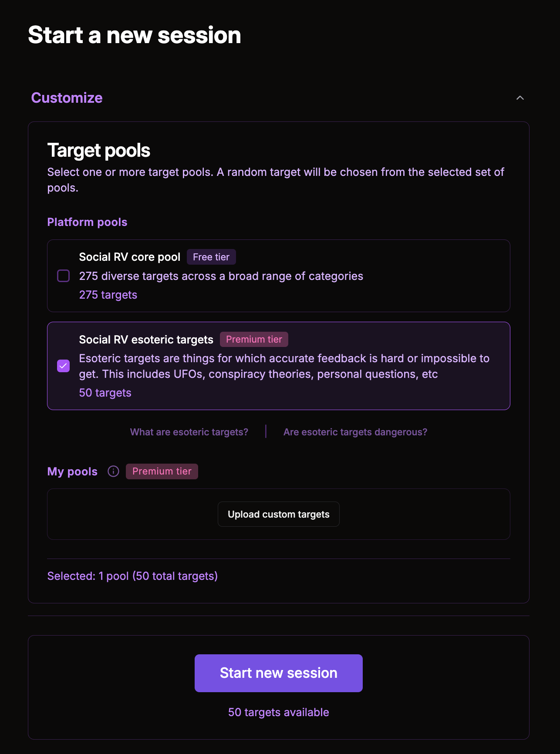Screen dimensions: 560x754
Task: Click the Platform pools heading
Action: pyautogui.click(x=87, y=222)
